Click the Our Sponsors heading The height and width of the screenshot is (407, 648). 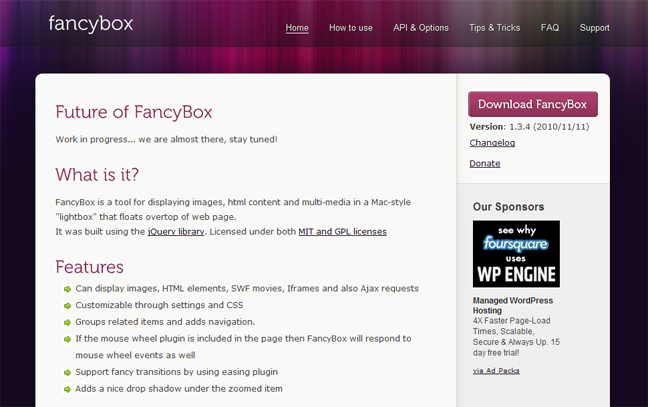[x=508, y=207]
